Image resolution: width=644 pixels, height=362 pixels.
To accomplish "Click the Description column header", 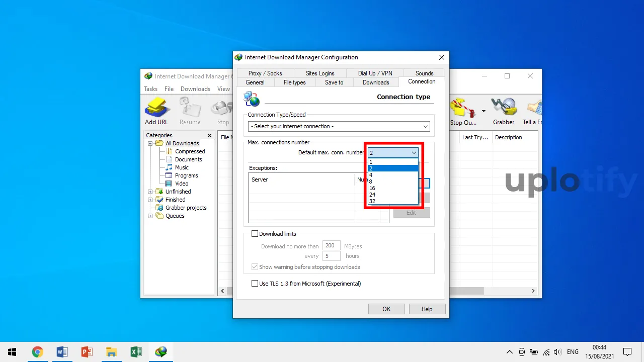I will point(514,137).
